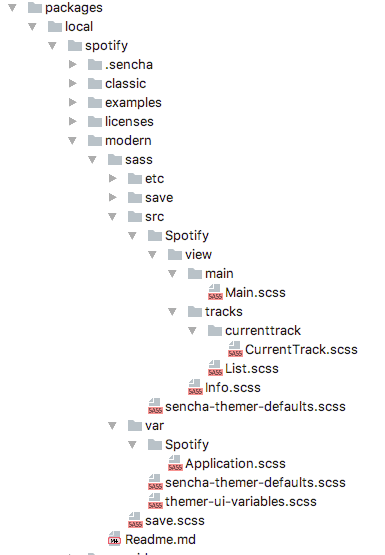Click the SASS icon of CurrentTrack.scss
The height and width of the screenshot is (555, 385).
[x=235, y=349]
